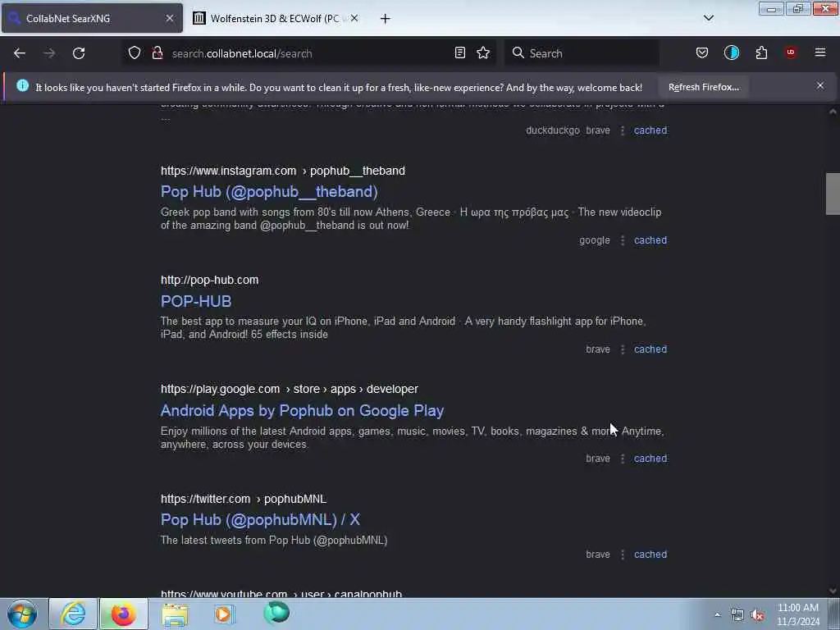
Task: Click the blue half-circle extension icon
Action: 731,52
